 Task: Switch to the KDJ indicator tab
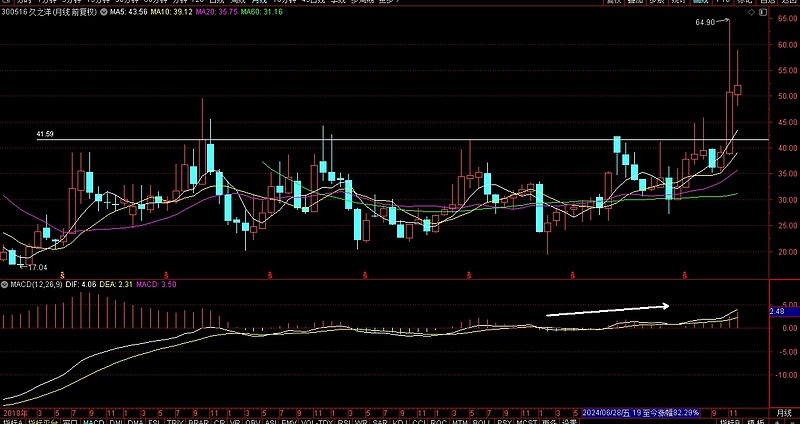click(398, 421)
